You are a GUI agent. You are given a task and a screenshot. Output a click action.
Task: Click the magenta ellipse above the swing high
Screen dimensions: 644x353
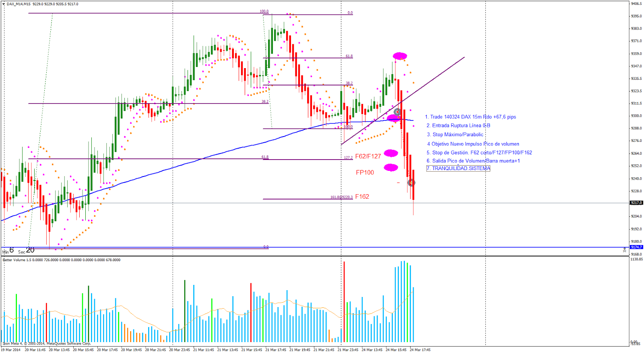(400, 56)
